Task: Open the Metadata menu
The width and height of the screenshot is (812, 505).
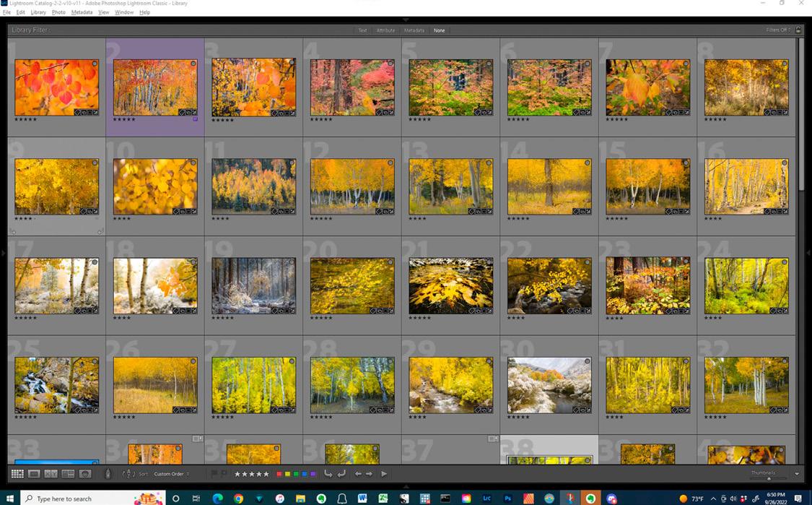Action: click(x=82, y=12)
